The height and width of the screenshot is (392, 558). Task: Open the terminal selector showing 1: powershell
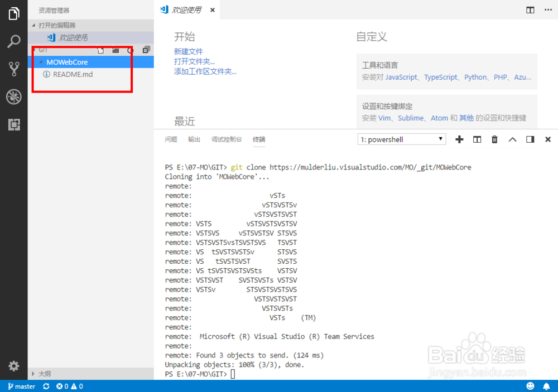click(x=401, y=139)
